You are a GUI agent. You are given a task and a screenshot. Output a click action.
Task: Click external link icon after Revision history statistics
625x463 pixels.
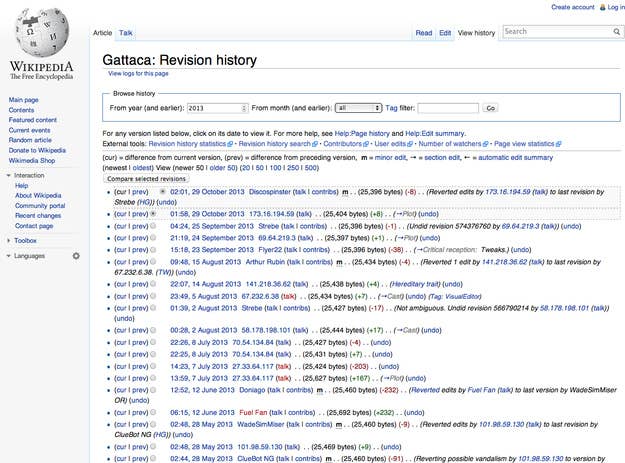coord(230,144)
